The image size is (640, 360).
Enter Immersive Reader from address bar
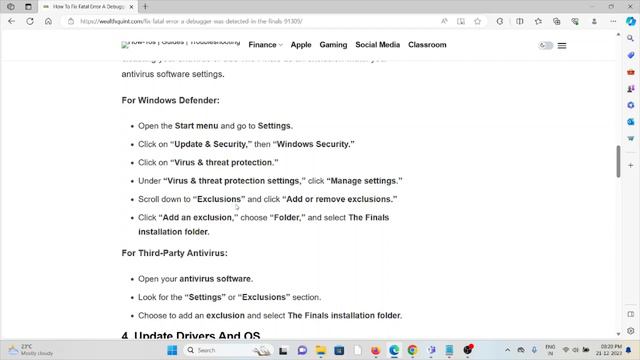(461, 21)
